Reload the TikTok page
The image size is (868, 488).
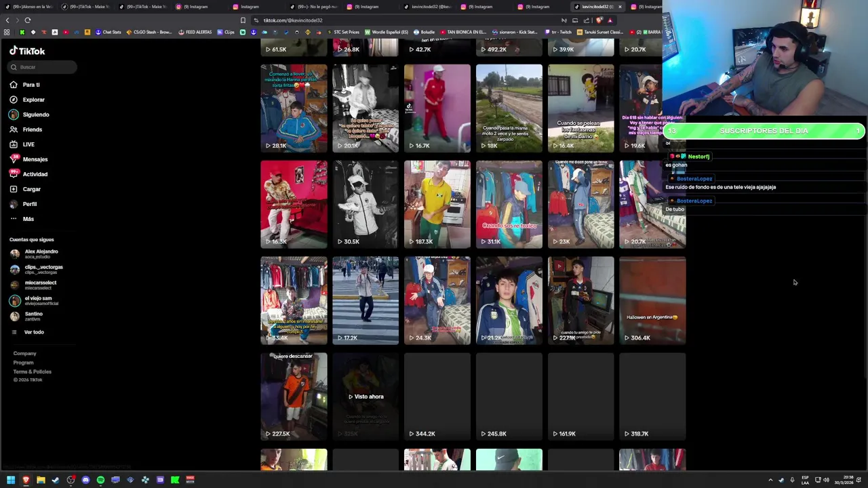[x=28, y=20]
